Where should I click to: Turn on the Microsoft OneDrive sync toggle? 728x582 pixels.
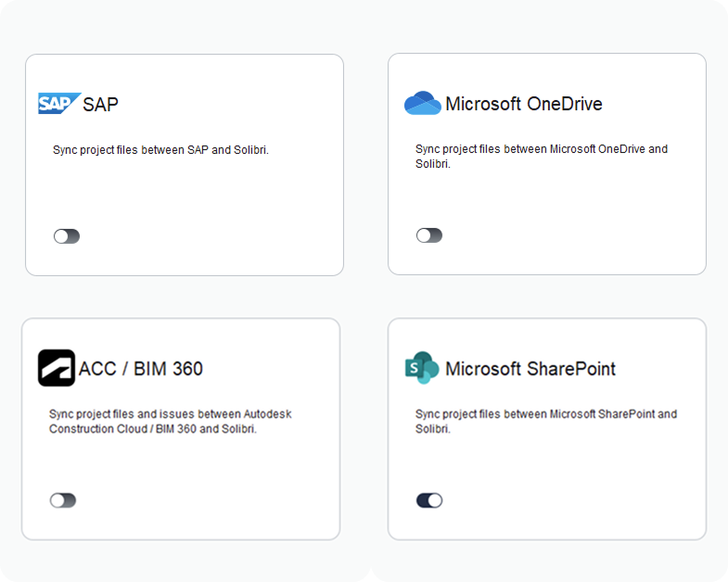pyautogui.click(x=429, y=235)
